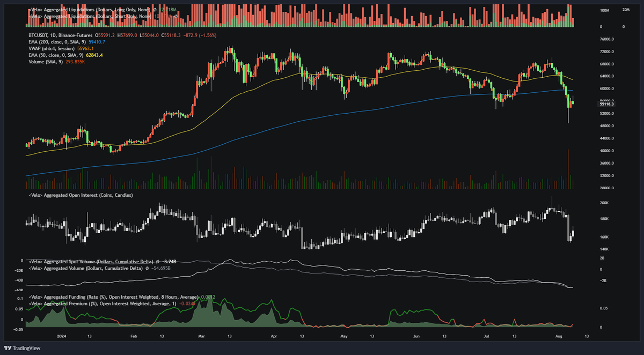644x355 pixels.
Task: Click the 68000.0 price axis label
Action: pos(607,64)
